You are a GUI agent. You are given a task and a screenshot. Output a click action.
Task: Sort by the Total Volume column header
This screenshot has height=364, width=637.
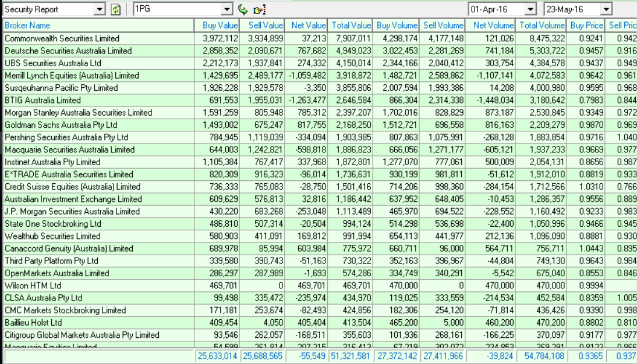[x=541, y=26]
